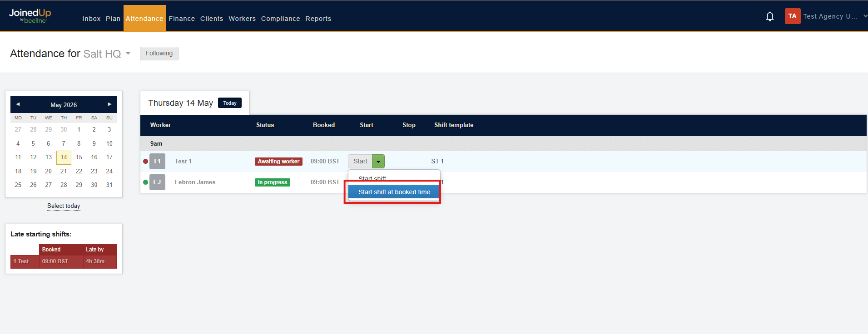Click Late by header in late shifts
The image size is (868, 334).
(x=94, y=250)
